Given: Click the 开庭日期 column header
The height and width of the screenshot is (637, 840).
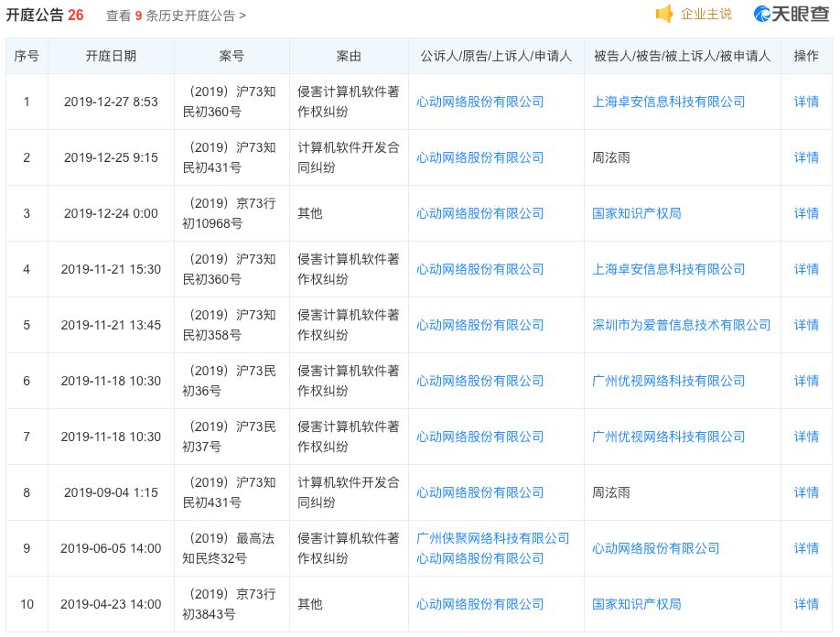Looking at the screenshot, I should [x=111, y=56].
